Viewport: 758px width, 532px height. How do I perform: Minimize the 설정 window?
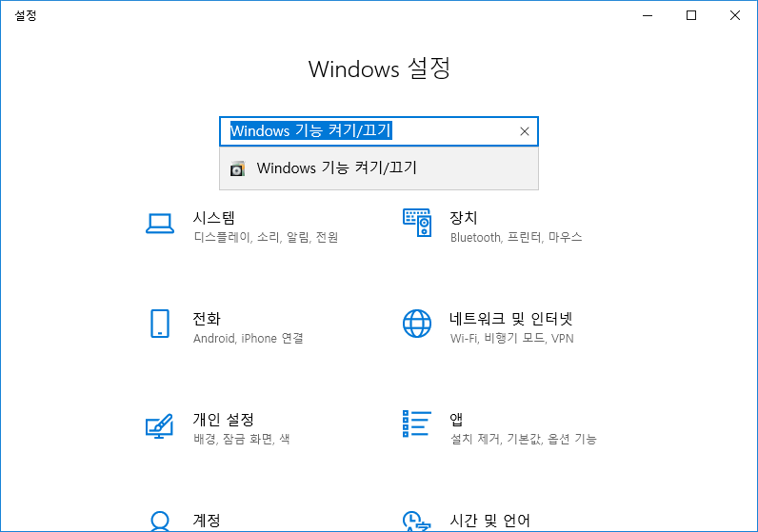(648, 15)
